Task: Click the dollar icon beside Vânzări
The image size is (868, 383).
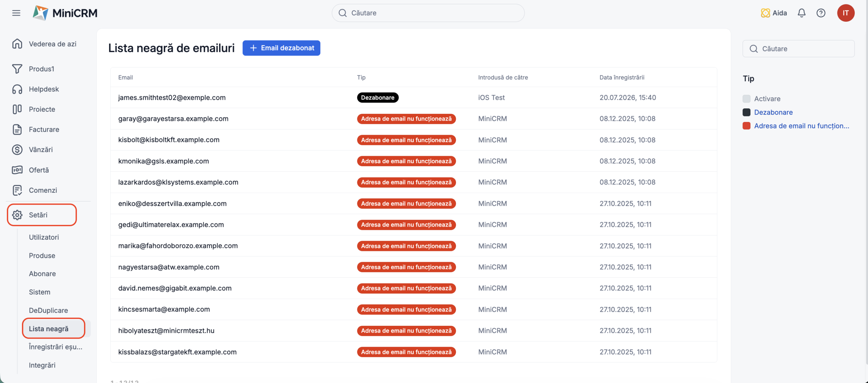Action: pos(17,150)
